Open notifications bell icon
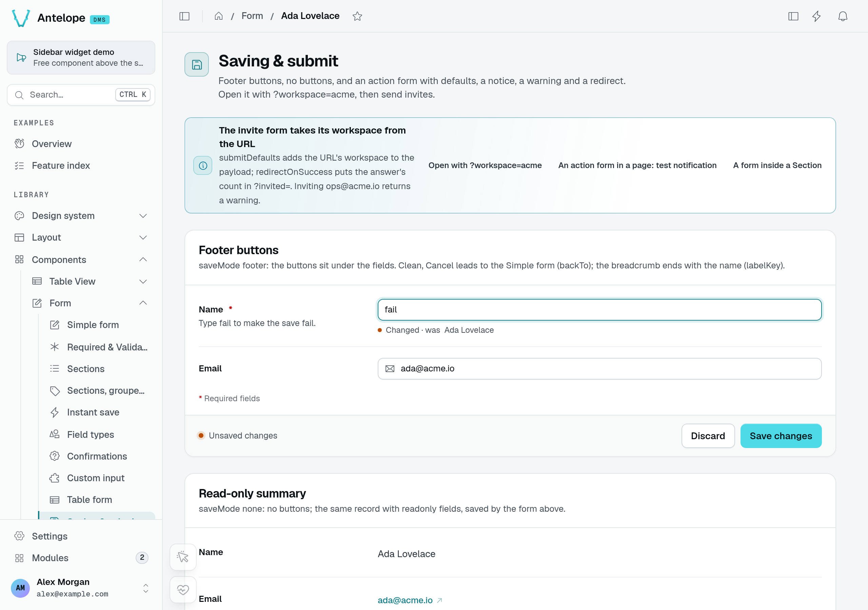The image size is (868, 610). pos(843,16)
